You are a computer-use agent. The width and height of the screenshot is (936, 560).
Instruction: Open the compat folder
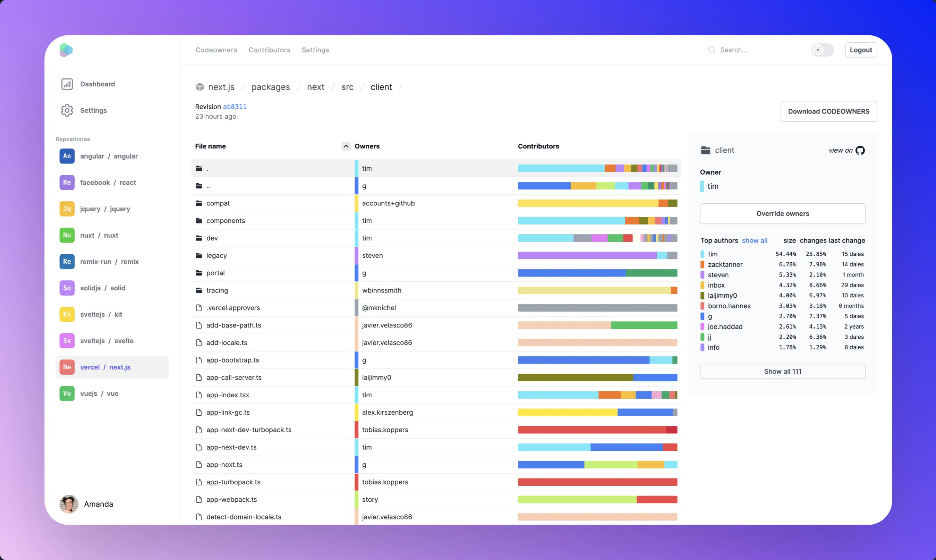(218, 203)
